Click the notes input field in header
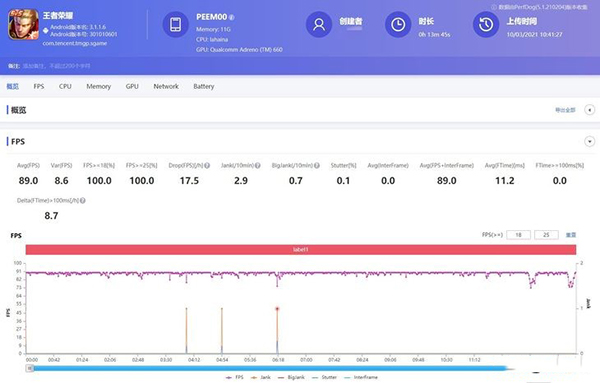 (x=57, y=66)
